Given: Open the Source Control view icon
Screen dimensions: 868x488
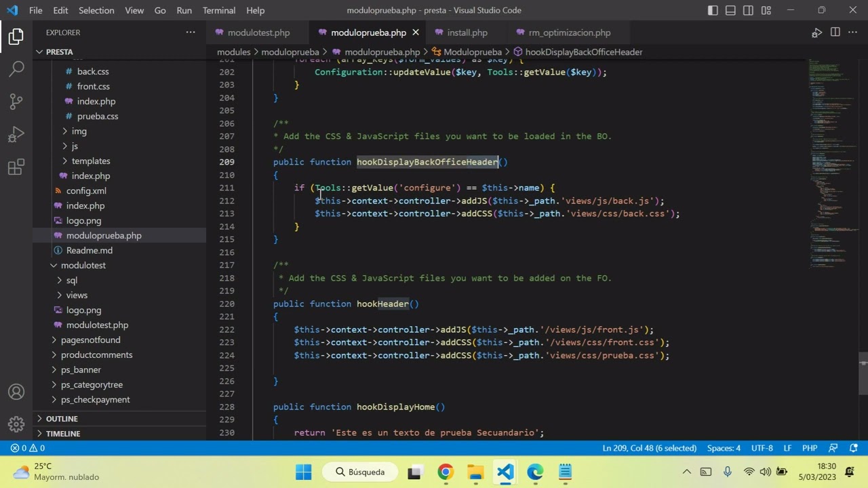Looking at the screenshot, I should click(x=16, y=102).
